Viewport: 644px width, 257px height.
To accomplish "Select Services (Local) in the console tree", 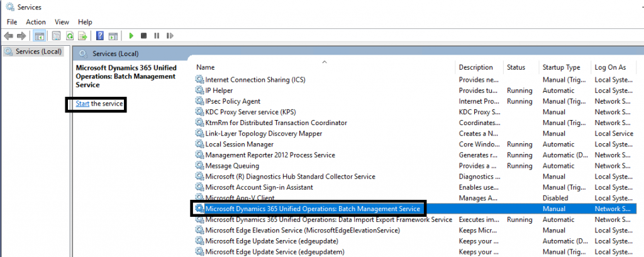I will coord(38,52).
